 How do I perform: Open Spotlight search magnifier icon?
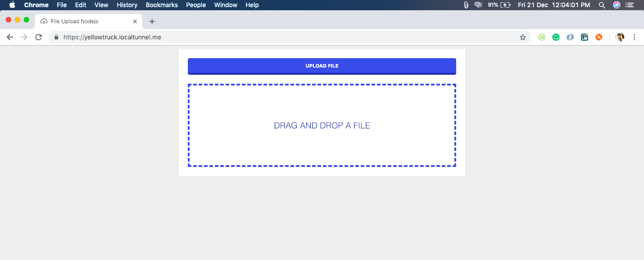tap(602, 5)
